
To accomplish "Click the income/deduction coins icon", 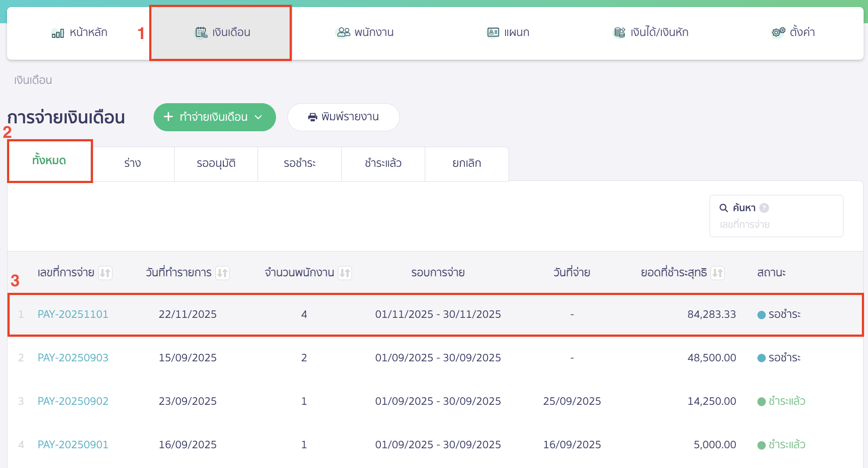I will [619, 32].
